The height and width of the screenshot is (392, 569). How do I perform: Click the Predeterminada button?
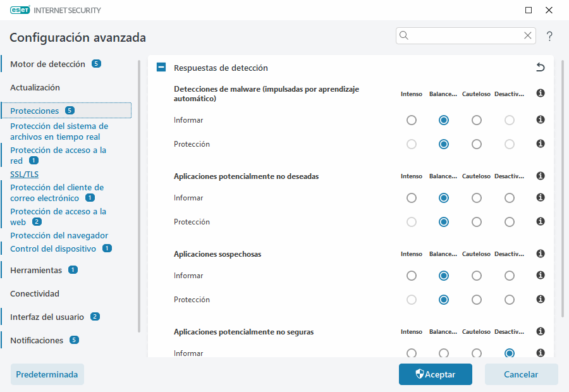pos(47,374)
